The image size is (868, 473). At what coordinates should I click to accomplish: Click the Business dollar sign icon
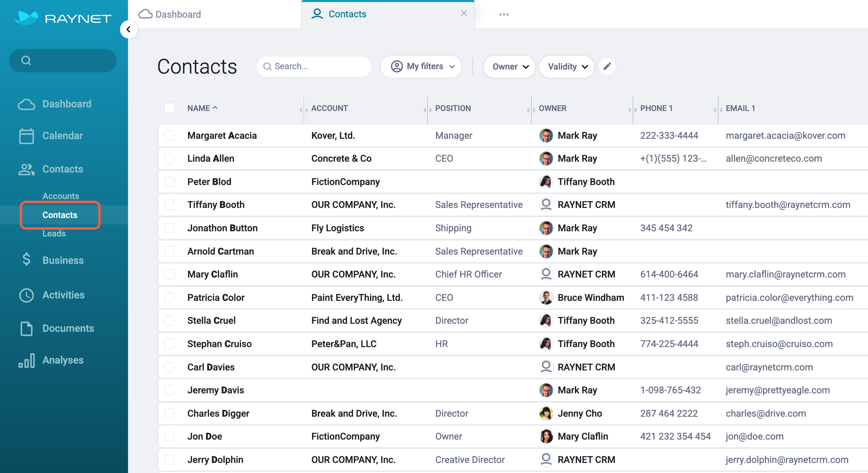tap(27, 259)
